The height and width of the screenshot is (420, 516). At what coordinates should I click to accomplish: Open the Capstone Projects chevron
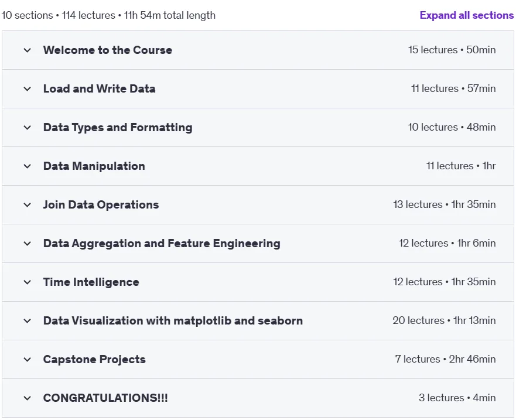click(28, 360)
